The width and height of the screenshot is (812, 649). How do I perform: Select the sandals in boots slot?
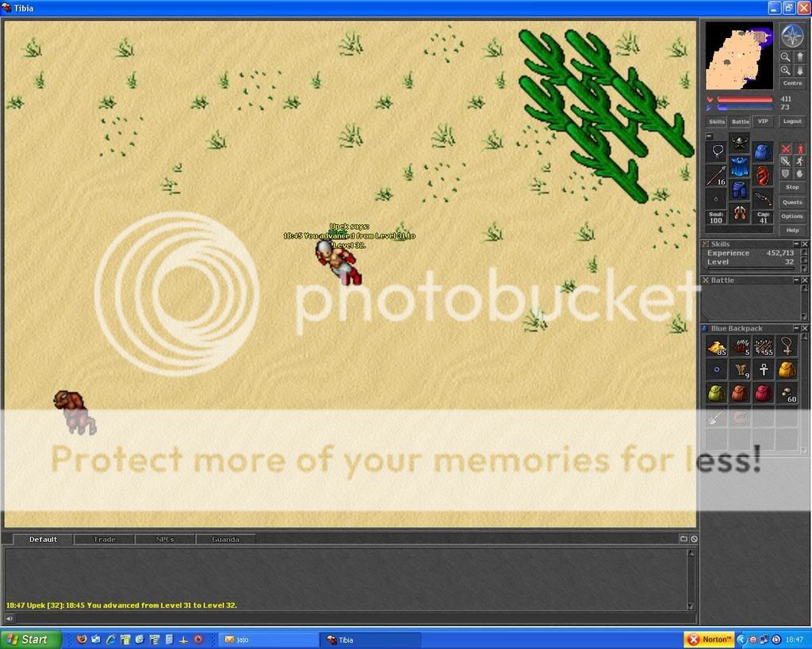(740, 213)
